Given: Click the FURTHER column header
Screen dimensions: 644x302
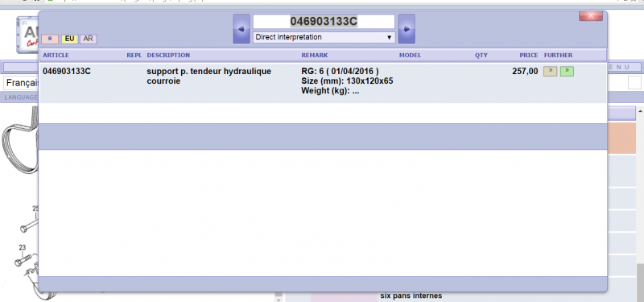Looking at the screenshot, I should tap(558, 55).
